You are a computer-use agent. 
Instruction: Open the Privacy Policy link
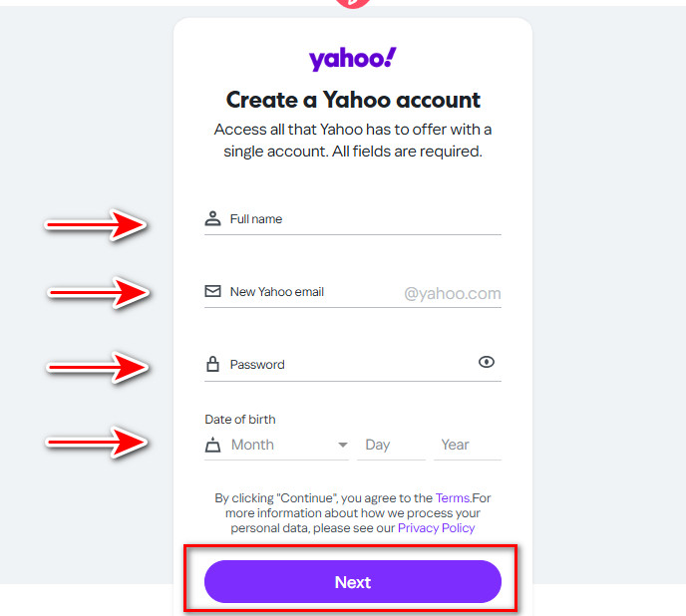(436, 528)
